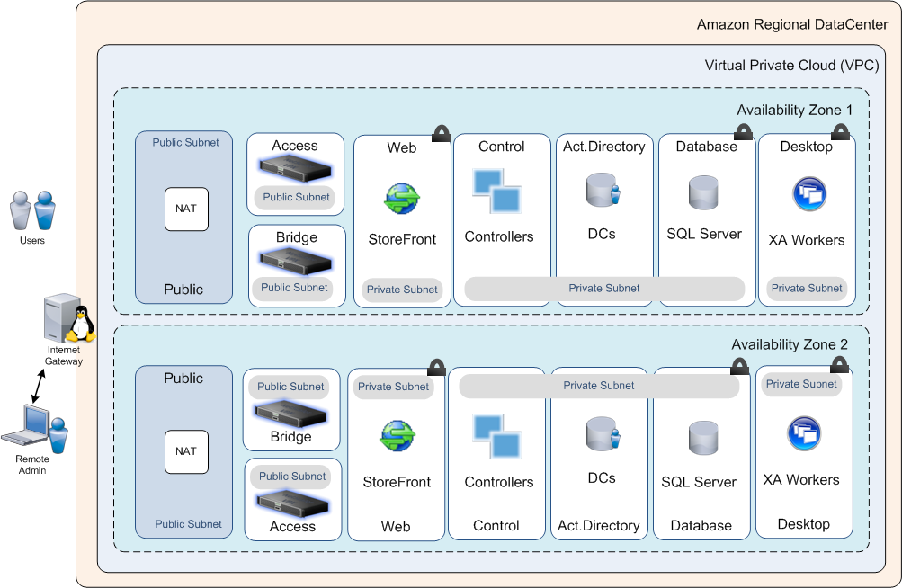Click the SQL Server database icon in Zone 2

[702, 439]
